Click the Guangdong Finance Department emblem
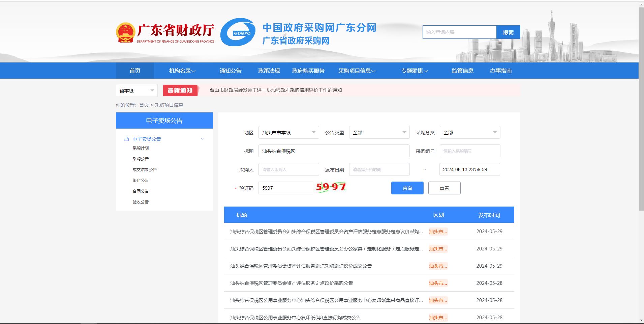 (x=125, y=32)
